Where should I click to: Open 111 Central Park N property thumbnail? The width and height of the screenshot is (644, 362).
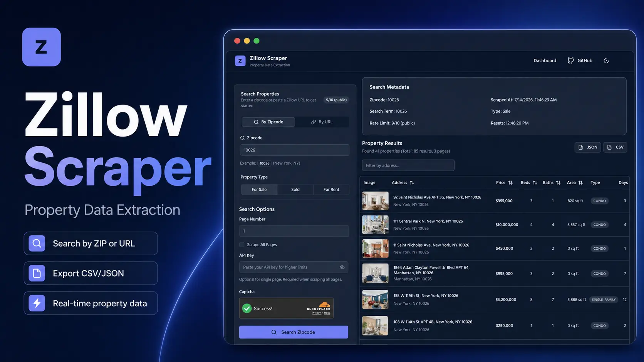click(375, 225)
